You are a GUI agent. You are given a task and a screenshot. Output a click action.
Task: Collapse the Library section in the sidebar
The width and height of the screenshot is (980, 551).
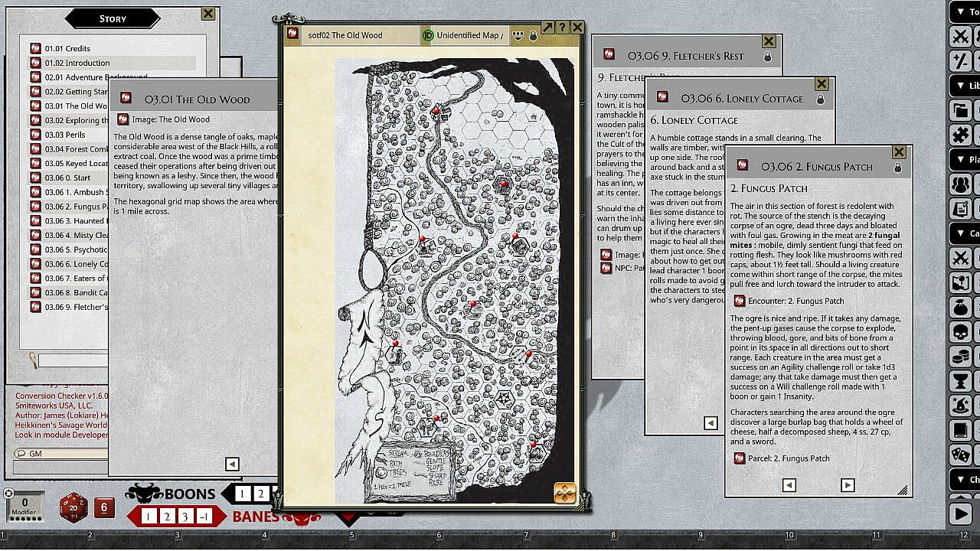point(964,86)
